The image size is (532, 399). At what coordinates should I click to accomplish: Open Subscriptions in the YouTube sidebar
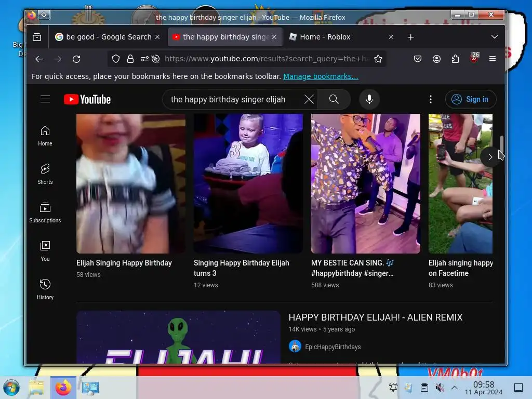45,212
